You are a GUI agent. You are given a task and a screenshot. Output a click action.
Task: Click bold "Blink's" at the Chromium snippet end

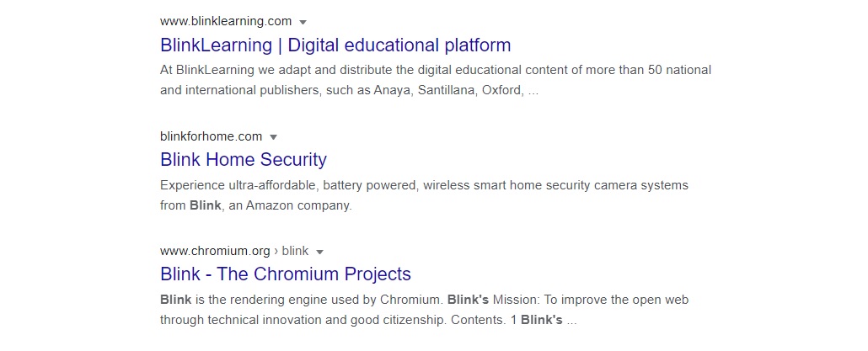pyautogui.click(x=541, y=320)
